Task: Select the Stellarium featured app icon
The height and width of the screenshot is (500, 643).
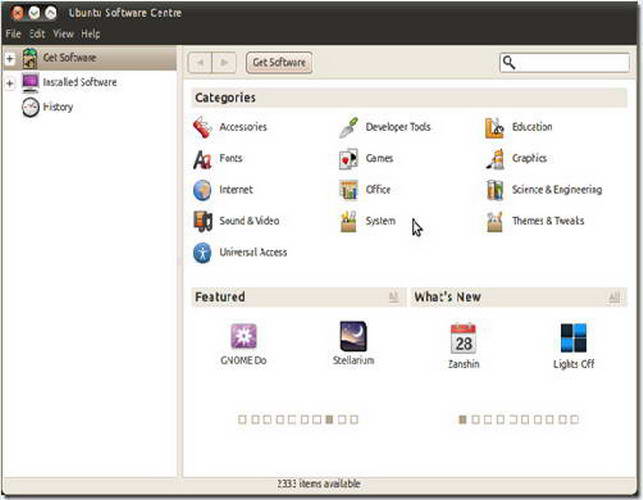Action: pos(352,337)
